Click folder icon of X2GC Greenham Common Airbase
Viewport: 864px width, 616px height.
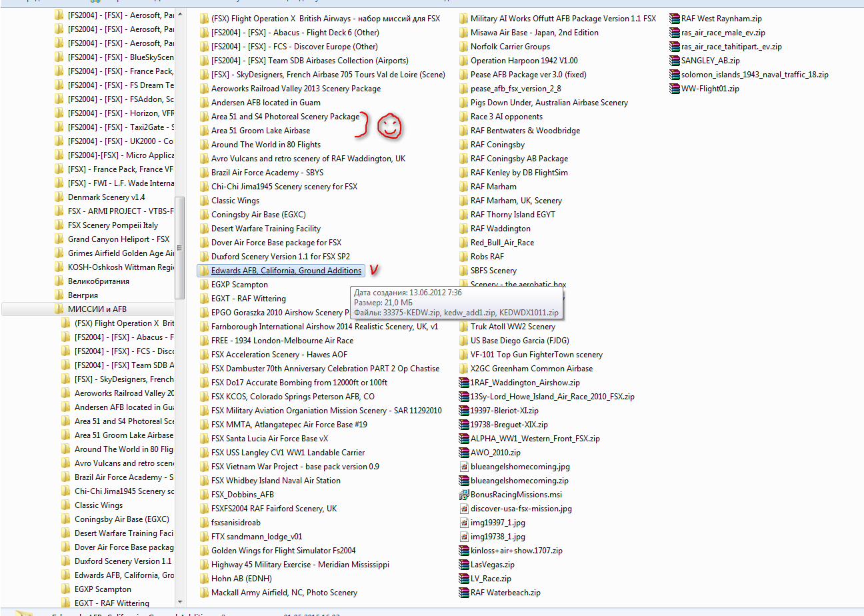point(464,369)
